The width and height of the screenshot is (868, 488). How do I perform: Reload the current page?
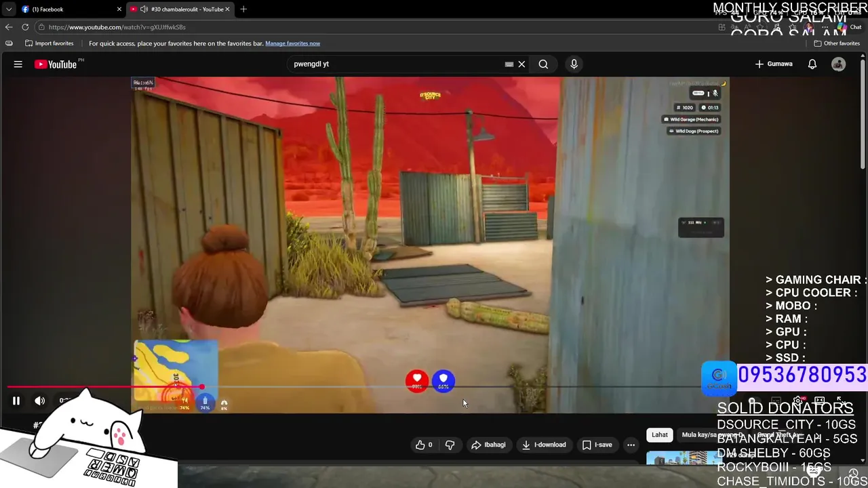(x=25, y=27)
